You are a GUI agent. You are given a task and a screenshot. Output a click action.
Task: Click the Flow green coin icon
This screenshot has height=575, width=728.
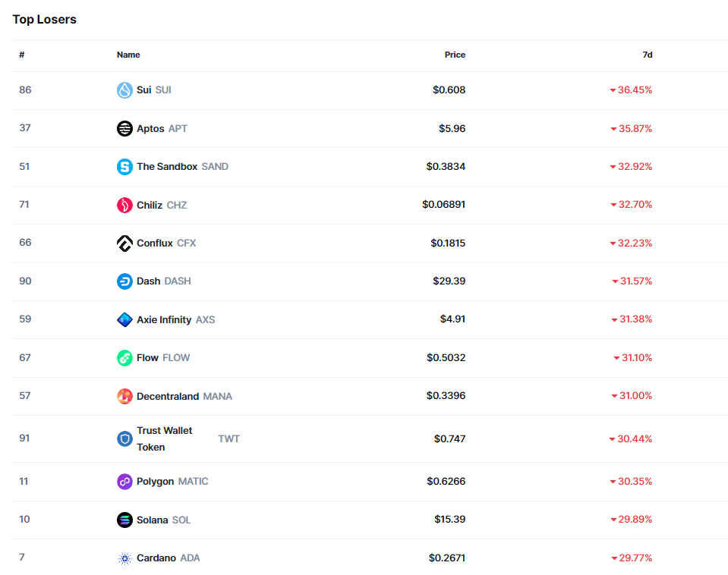coord(124,358)
